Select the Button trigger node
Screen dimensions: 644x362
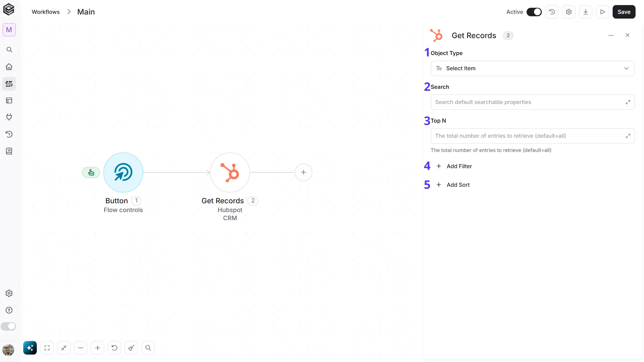tap(123, 172)
